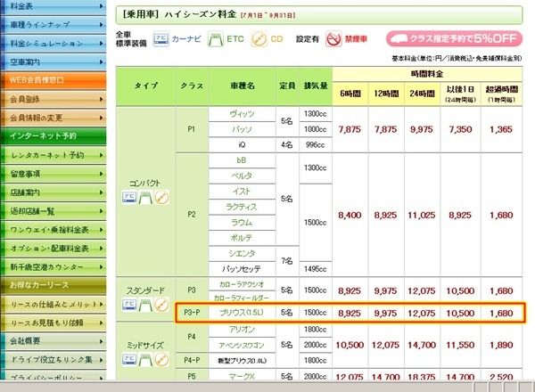The width and height of the screenshot is (535, 392).
Task: Select bB car name link
Action: [x=242, y=160]
